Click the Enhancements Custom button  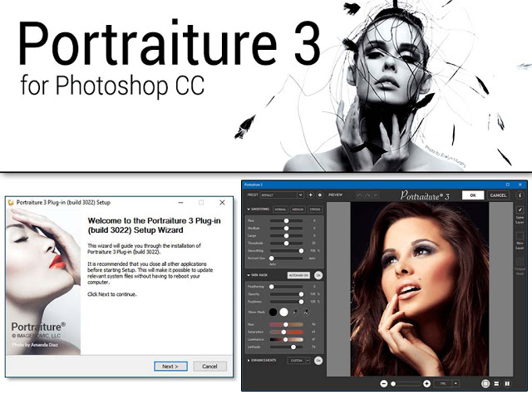click(297, 360)
